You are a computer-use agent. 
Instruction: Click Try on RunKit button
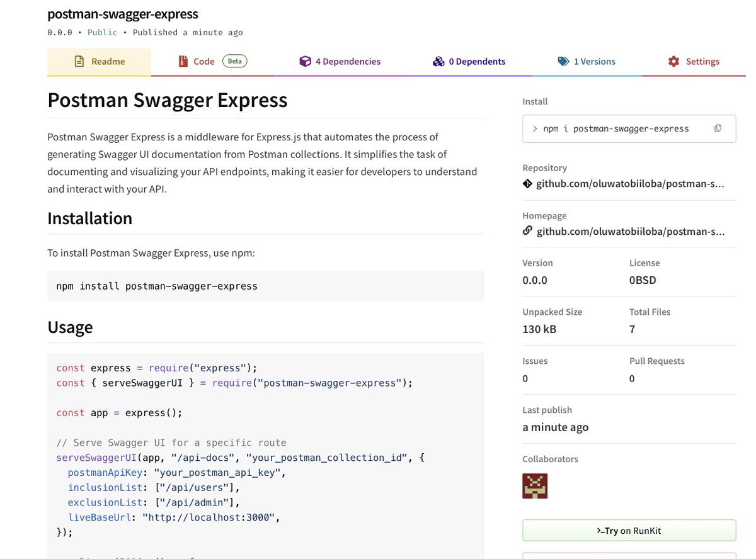pyautogui.click(x=629, y=531)
